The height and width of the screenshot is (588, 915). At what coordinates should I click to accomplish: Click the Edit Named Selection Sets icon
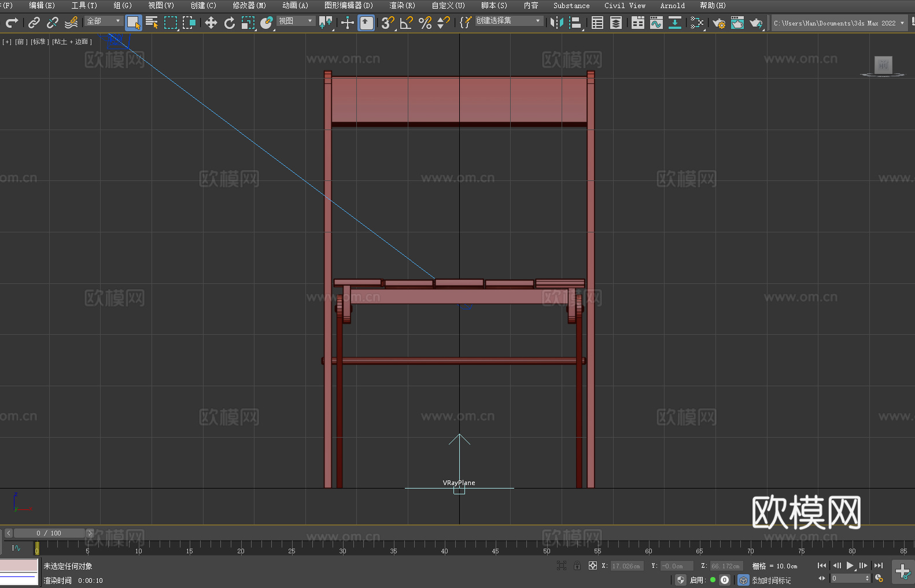465,23
